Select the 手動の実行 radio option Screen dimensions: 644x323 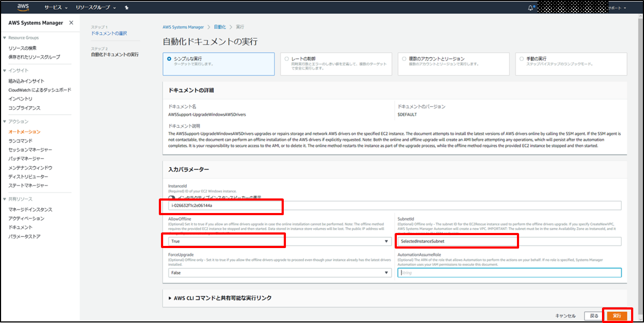point(521,59)
